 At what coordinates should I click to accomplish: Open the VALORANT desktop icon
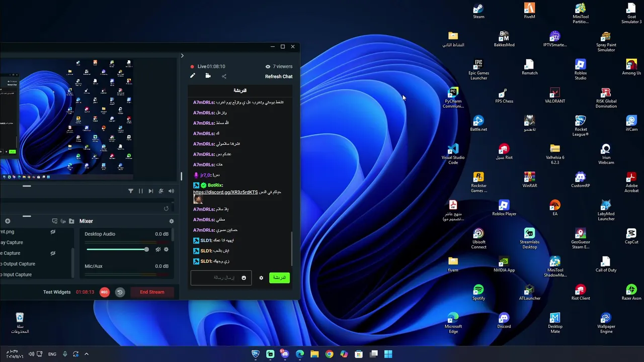point(554,96)
